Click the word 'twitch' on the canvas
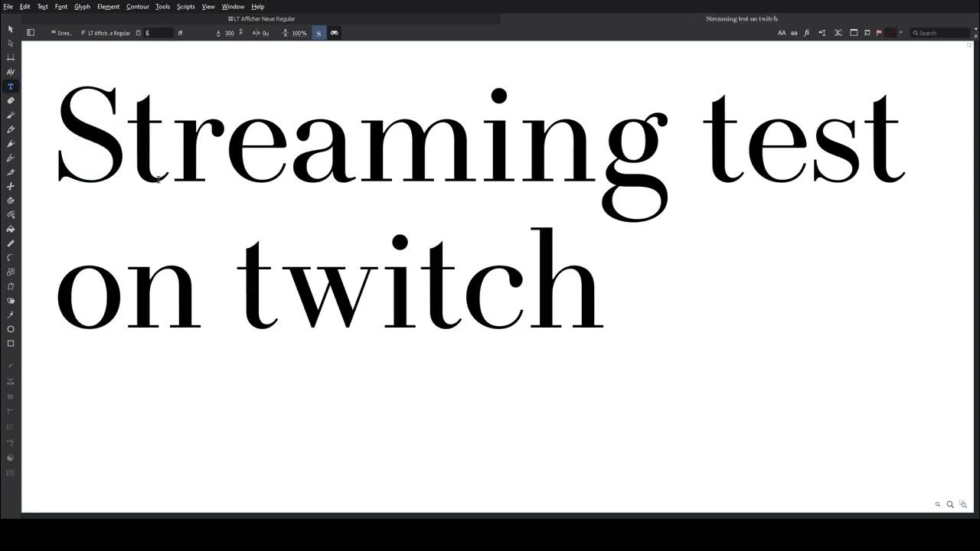Screen dimensions: 980x551 point(421,279)
